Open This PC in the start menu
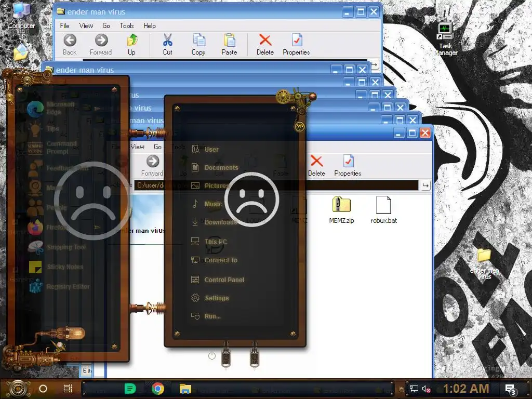Screen dimensions: 532x399 coord(209,242)
